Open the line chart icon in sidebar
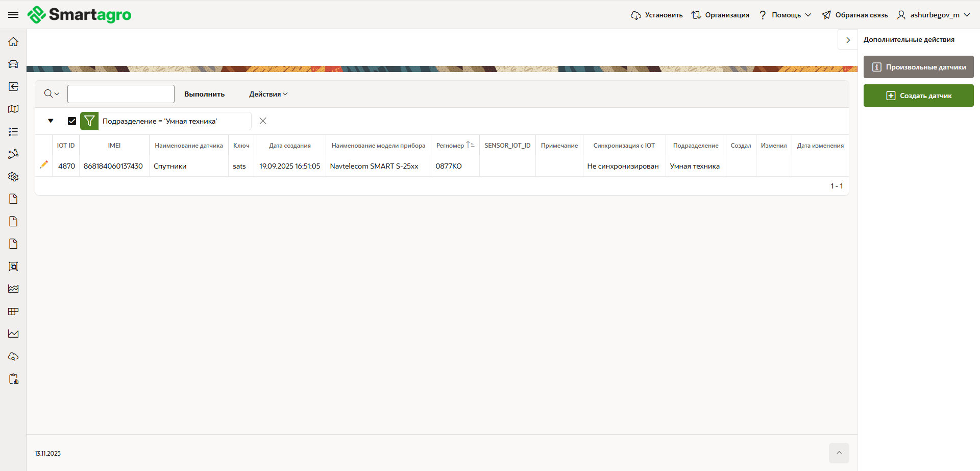The width and height of the screenshot is (980, 471). 13,334
